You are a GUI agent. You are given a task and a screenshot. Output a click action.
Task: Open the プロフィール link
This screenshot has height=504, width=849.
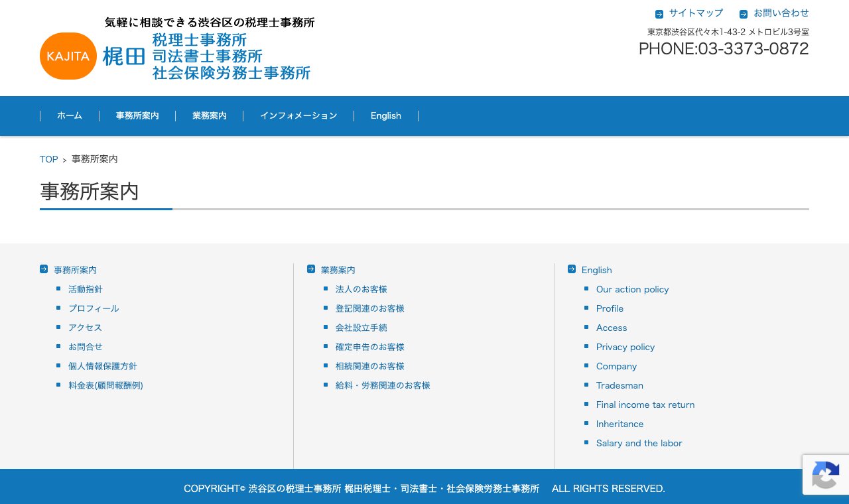point(94,308)
